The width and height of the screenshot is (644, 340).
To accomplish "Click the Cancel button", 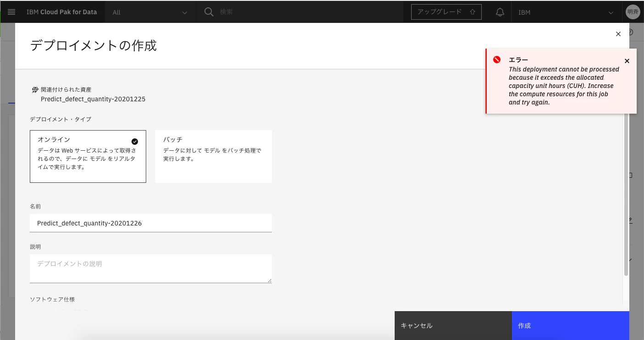I will coord(453,325).
